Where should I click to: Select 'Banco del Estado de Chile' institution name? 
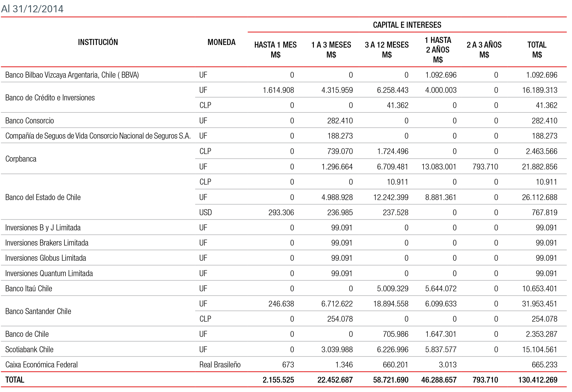click(43, 197)
